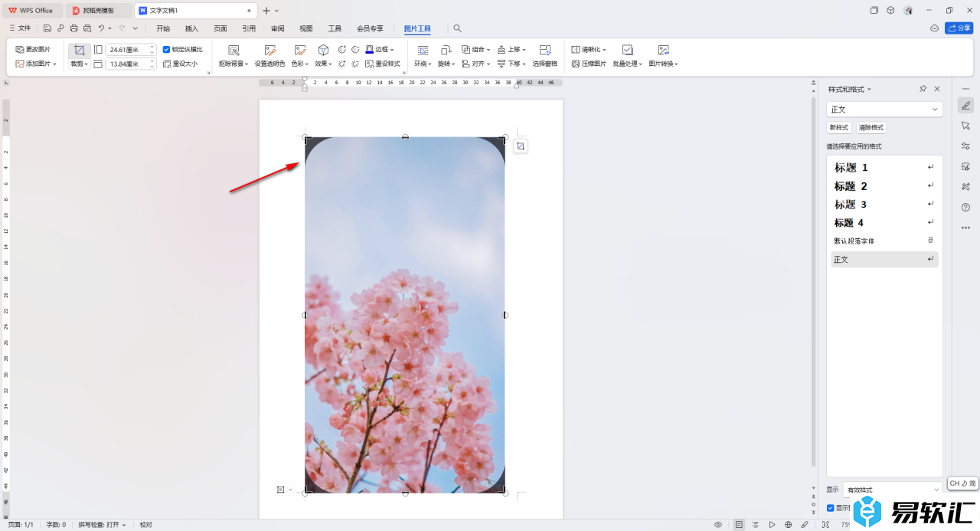980x531 pixels.
Task: Click the new style (新样式) button
Action: (839, 128)
